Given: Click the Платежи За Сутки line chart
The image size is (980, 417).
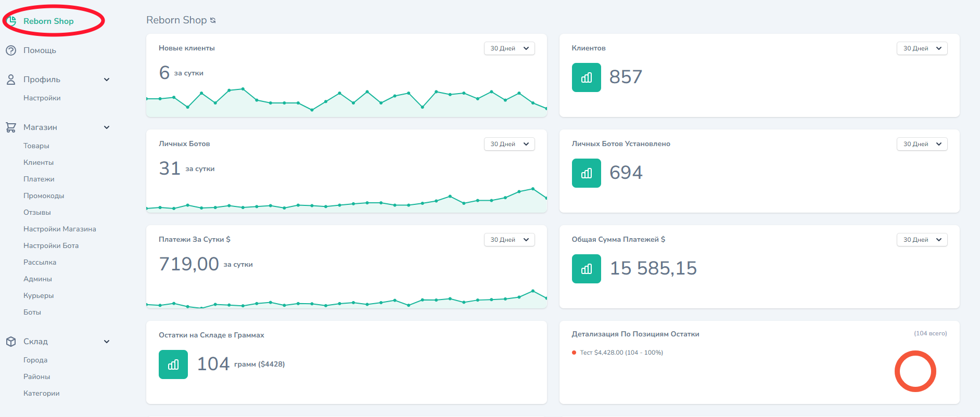Looking at the screenshot, I should [x=347, y=299].
